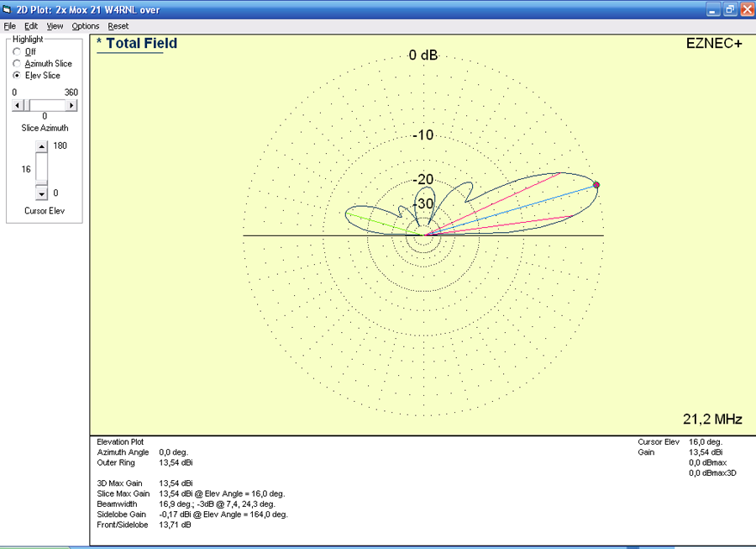Open the Edit menu

(31, 26)
